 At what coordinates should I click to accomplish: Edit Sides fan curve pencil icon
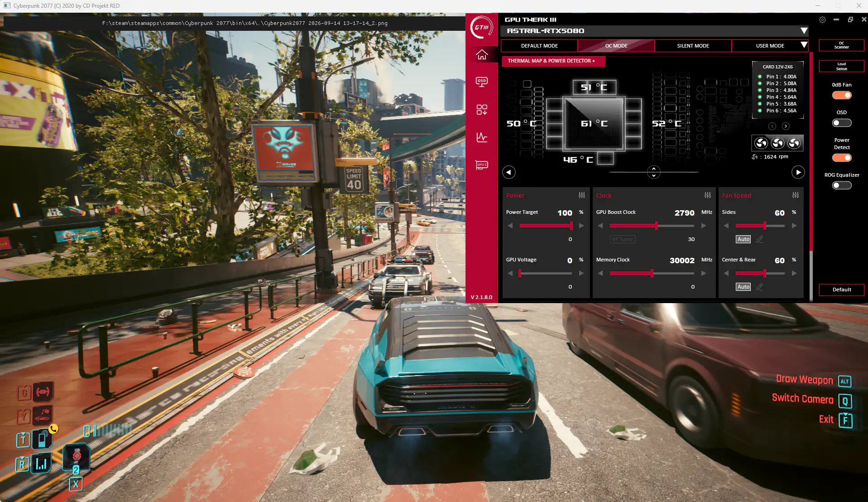(x=760, y=239)
